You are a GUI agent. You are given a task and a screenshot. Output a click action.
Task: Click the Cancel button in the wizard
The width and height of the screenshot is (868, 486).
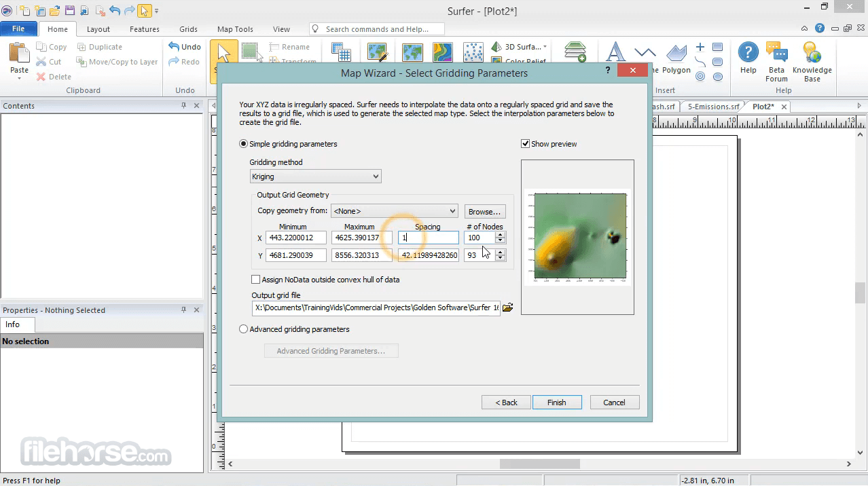coord(615,403)
